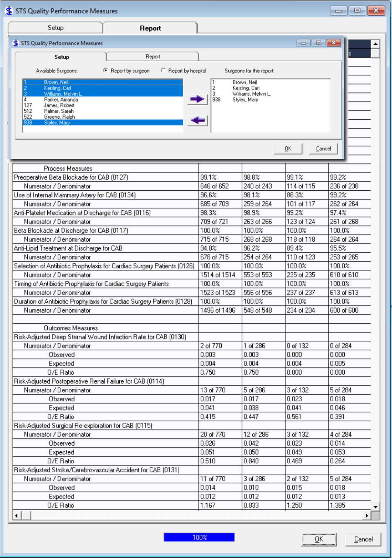Open the Report tab of the outer window
The height and width of the screenshot is (558, 392).
click(150, 28)
